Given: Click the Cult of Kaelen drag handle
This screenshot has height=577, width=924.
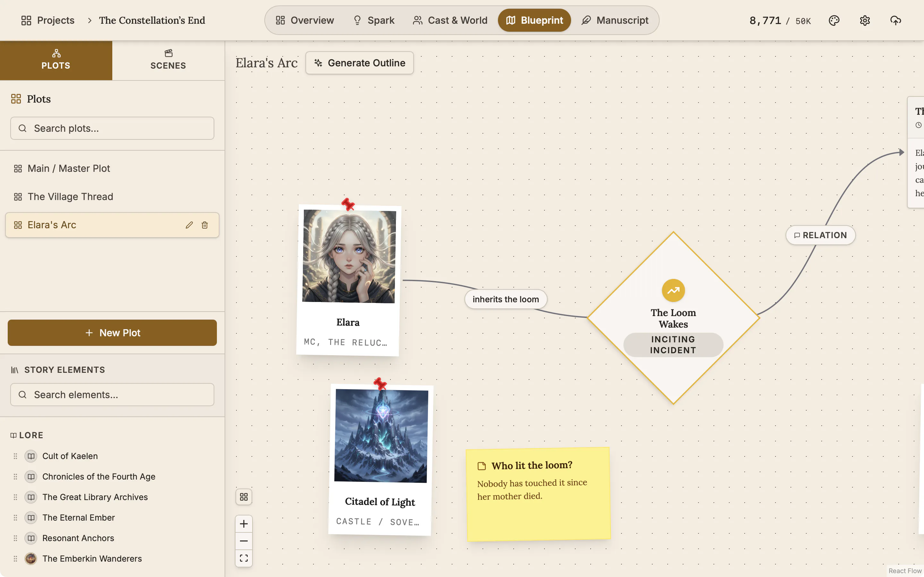Looking at the screenshot, I should click(15, 456).
